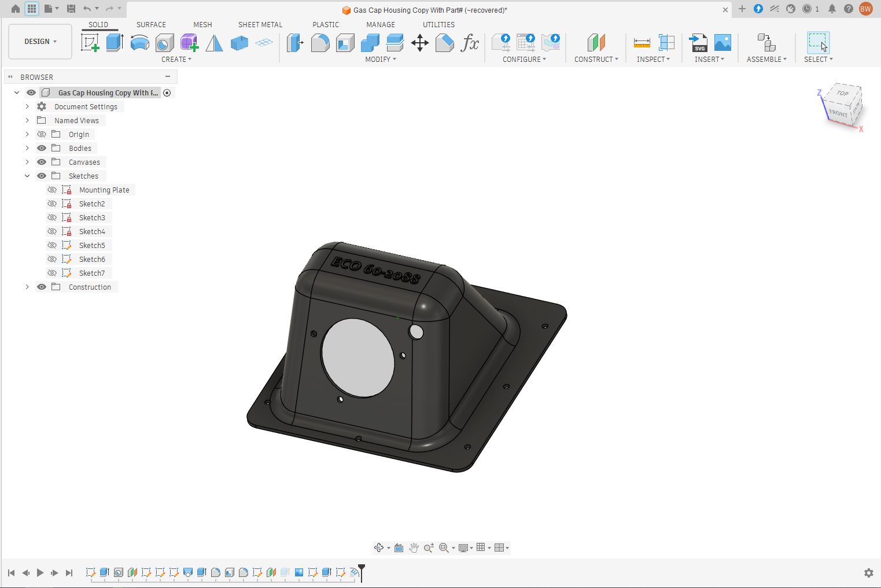This screenshot has height=588, width=881.
Task: Choose the Shell tool
Action: click(x=345, y=43)
